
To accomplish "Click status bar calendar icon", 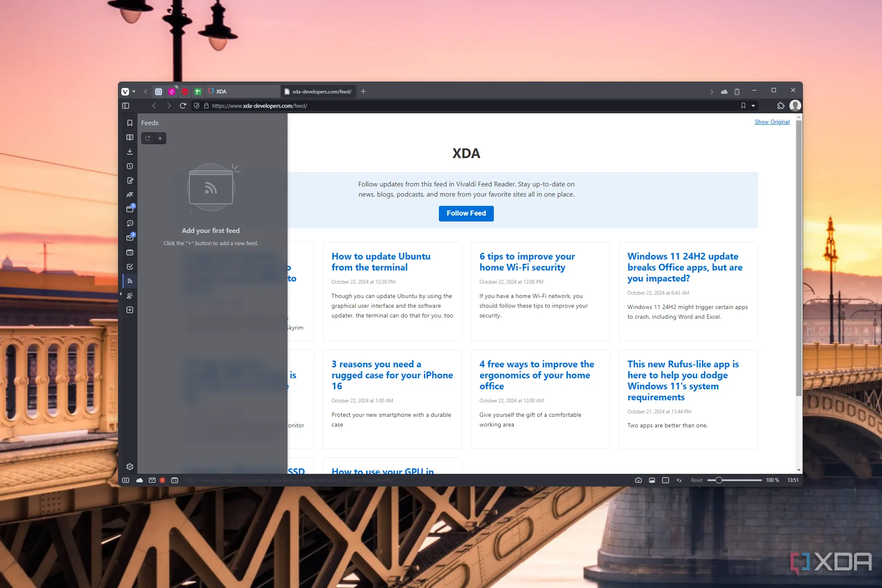I will pos(175,480).
